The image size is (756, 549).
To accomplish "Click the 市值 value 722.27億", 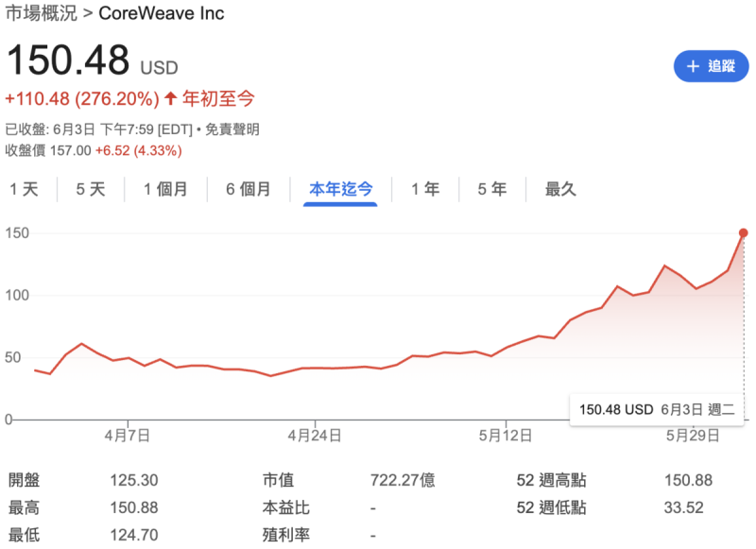I will 403,480.
